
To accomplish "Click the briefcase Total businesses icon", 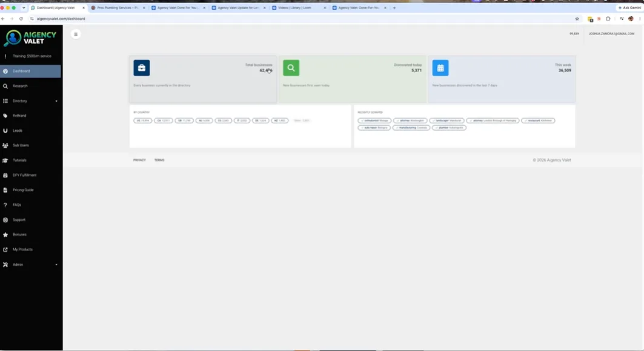I will click(142, 68).
